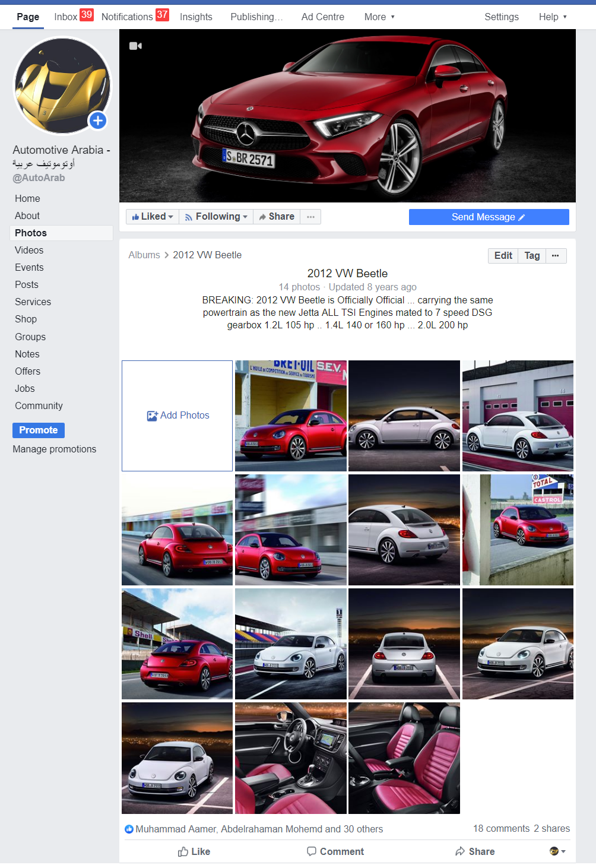The width and height of the screenshot is (596, 868).
Task: Open Jobs in sidebar
Action: point(25,388)
